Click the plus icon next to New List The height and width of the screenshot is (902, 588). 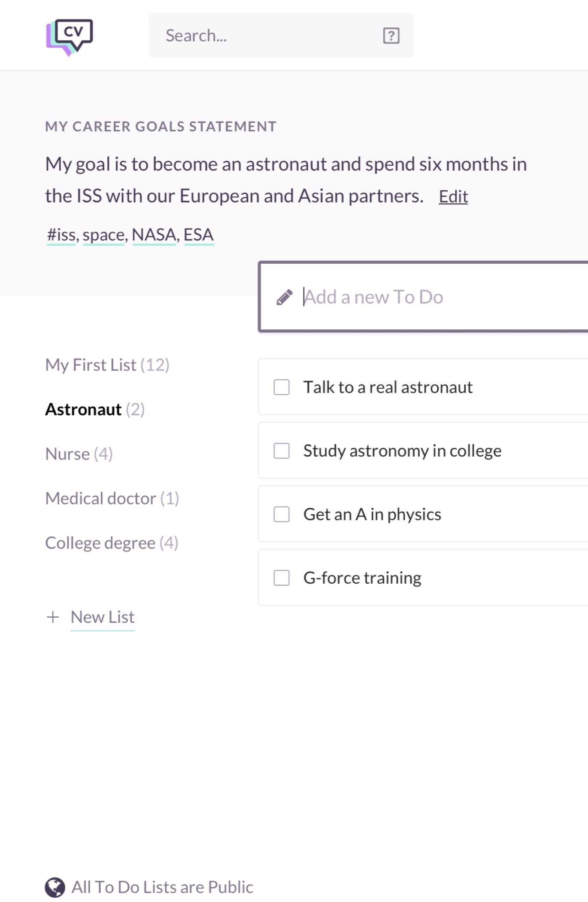tap(53, 617)
